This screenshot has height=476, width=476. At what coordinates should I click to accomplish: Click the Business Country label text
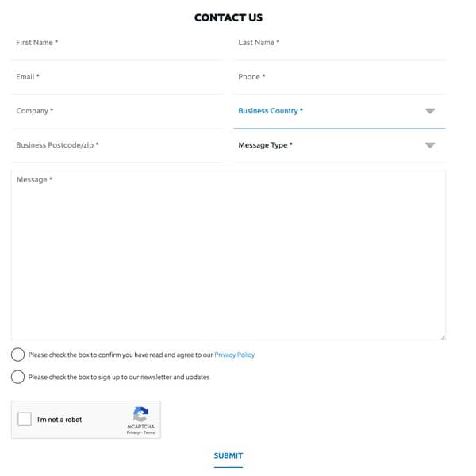click(x=271, y=111)
